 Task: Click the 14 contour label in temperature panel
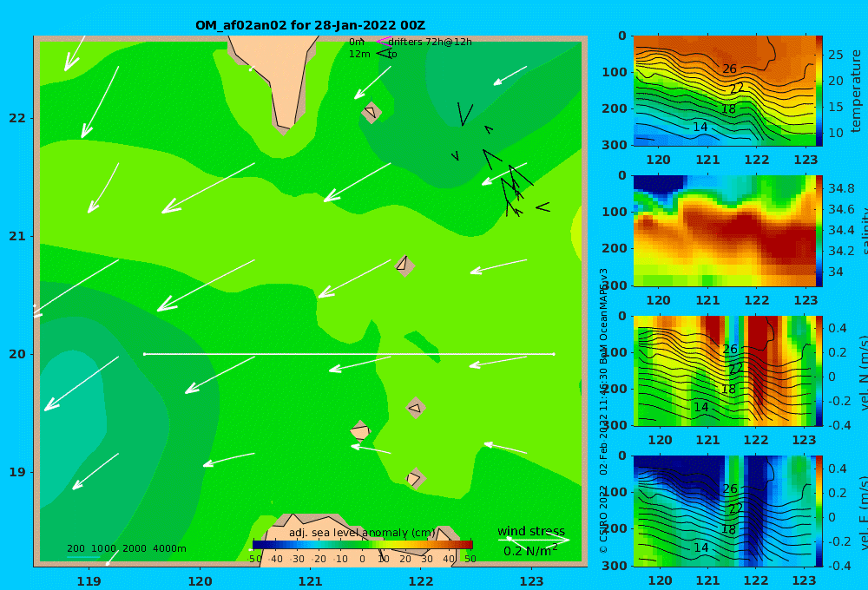tap(700, 127)
